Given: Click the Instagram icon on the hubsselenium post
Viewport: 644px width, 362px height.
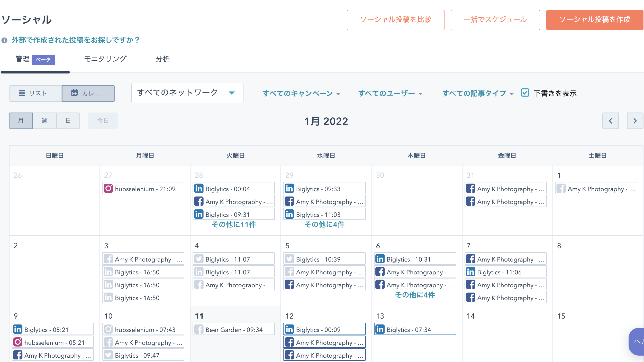Looking at the screenshot, I should coord(109,188).
